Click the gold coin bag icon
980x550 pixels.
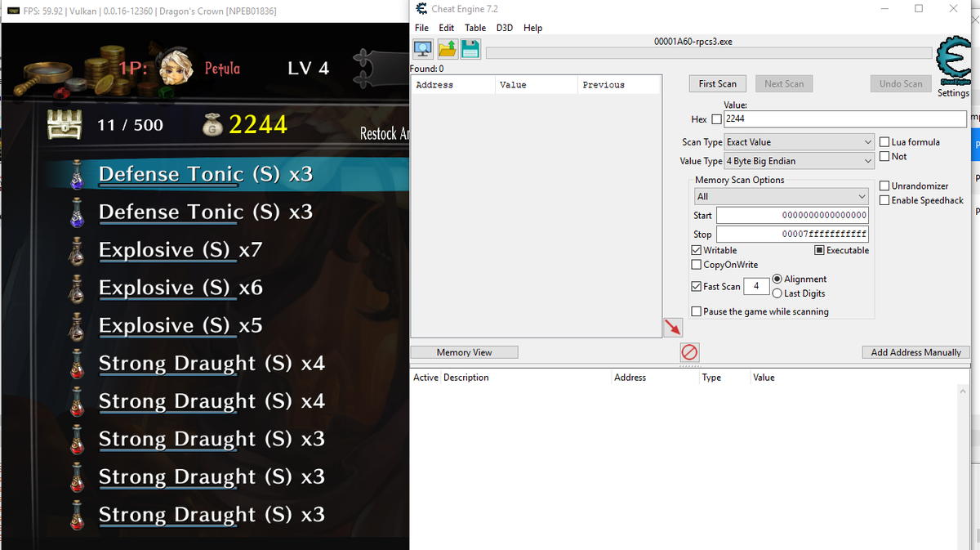(212, 124)
